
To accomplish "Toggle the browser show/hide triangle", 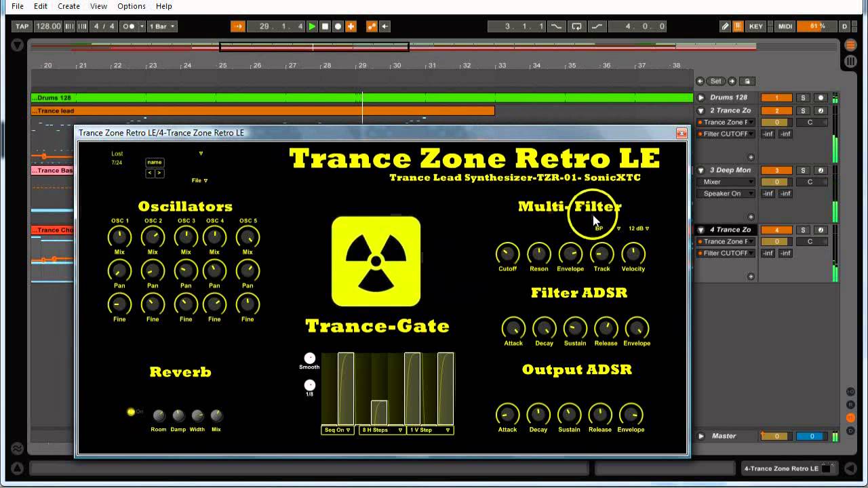I will click(17, 45).
